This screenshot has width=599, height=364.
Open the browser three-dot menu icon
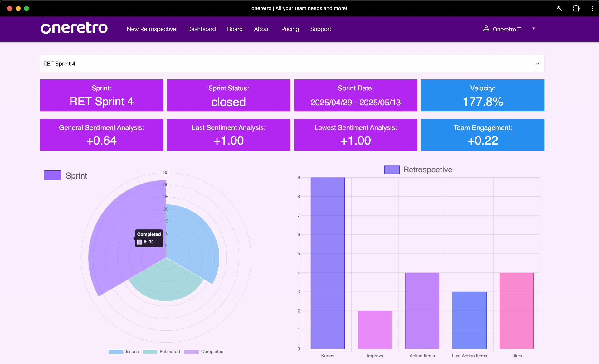592,8
